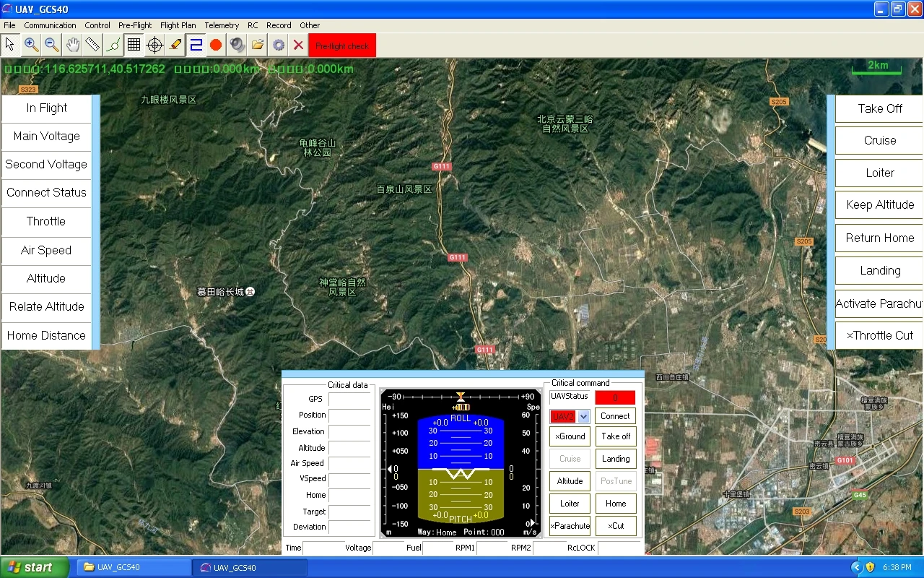Open the UAV2 selection dropdown
This screenshot has height=578, width=924.
pos(583,416)
